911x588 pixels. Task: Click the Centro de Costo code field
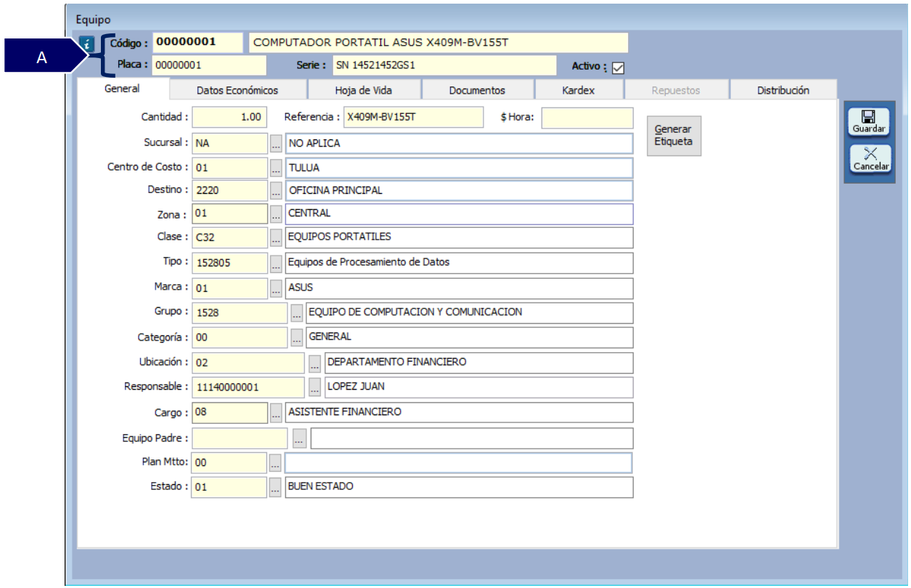point(230,168)
